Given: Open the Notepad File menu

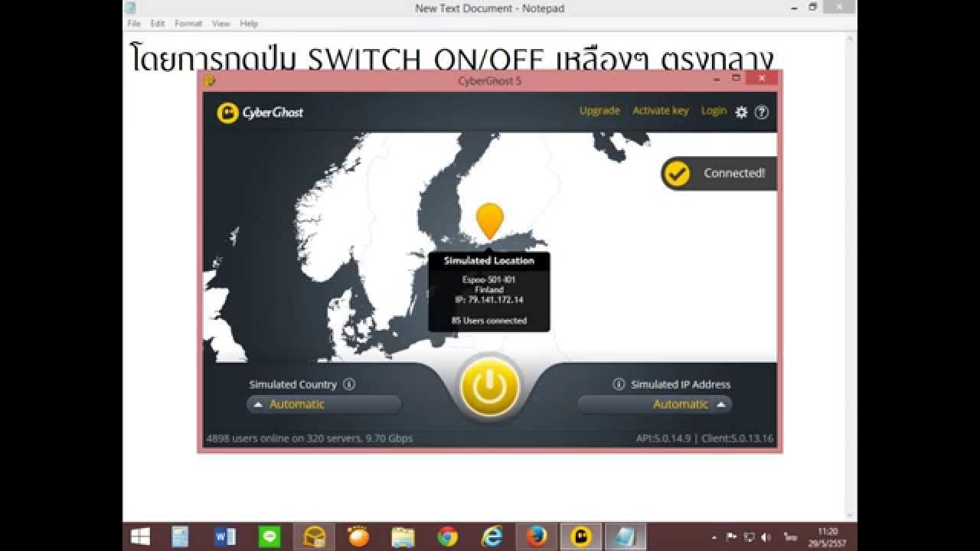Looking at the screenshot, I should pyautogui.click(x=134, y=24).
